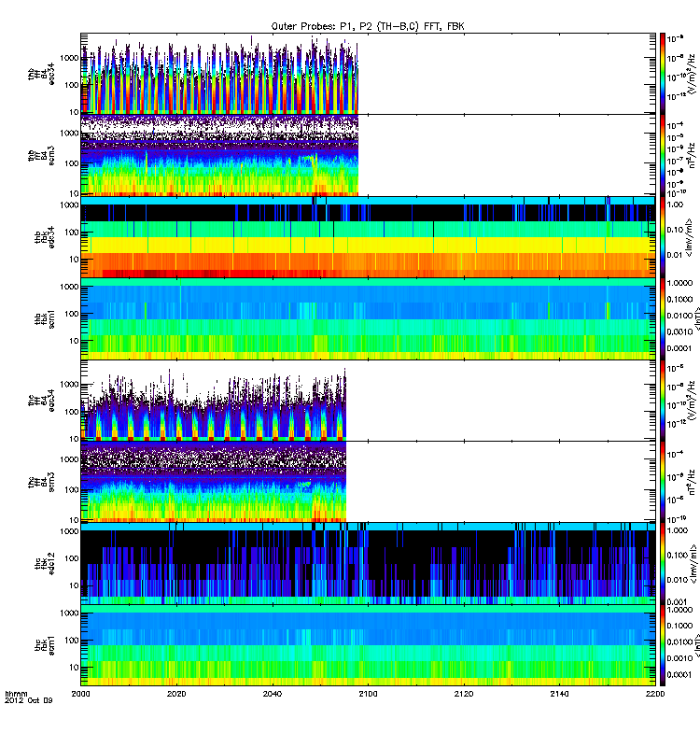Image resolution: width=700 pixels, height=747 pixels.
Task: Click the 2200 time axis end label
Action: (x=654, y=695)
